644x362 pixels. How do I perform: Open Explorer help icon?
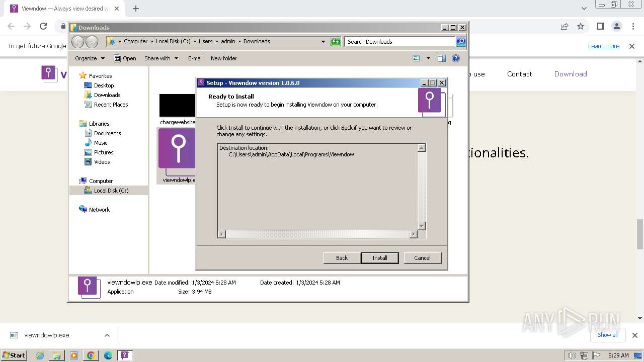456,58
